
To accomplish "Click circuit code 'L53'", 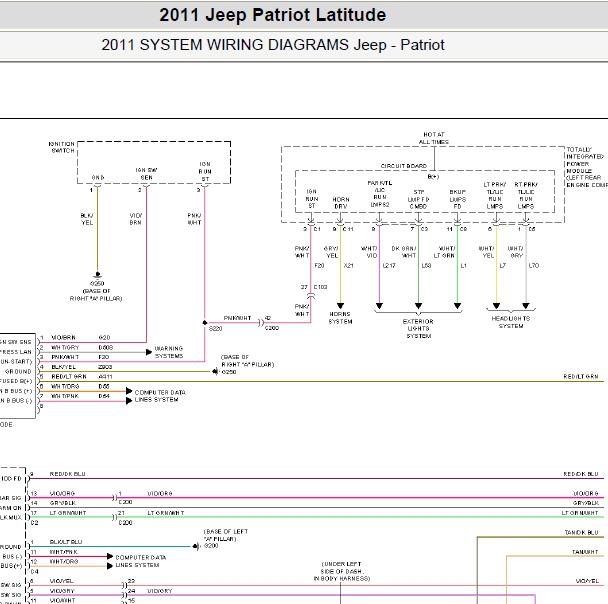I will click(x=427, y=266).
